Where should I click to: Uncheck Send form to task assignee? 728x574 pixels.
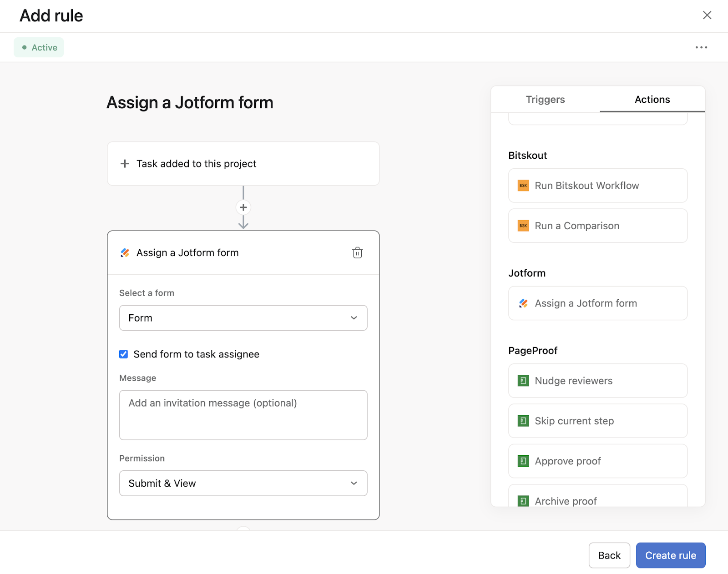[124, 354]
